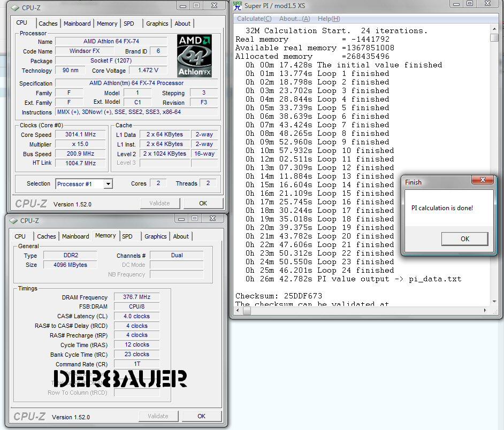The height and width of the screenshot is (430, 504).
Task: Click the memory Size value 4096 MBytes
Action: click(71, 265)
